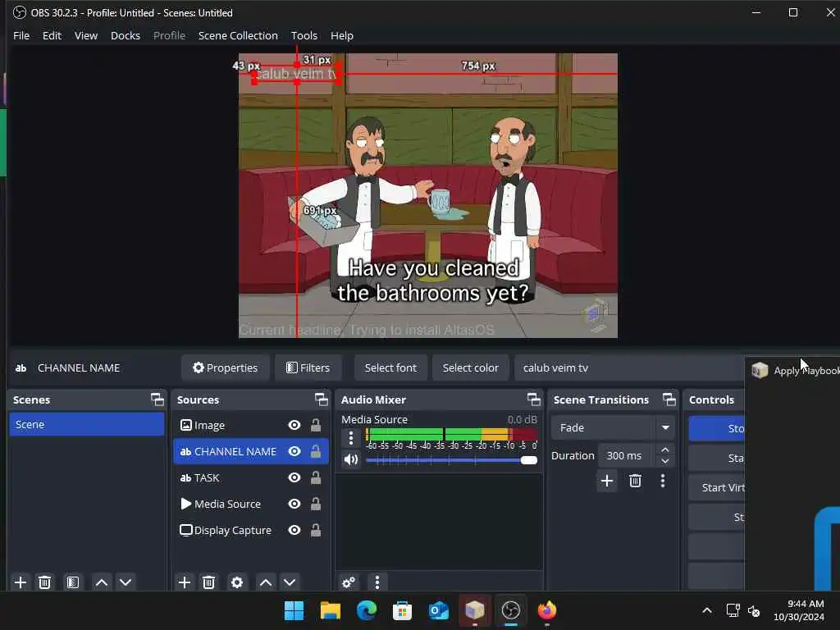Remove transition trash icon
This screenshot has width=840, height=630.
click(636, 481)
